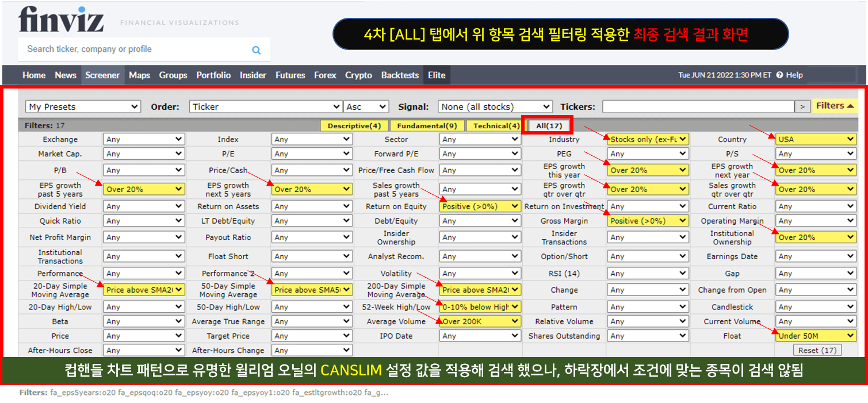Collapse the Filters panel toggle
Viewport: 868px width, 403px height.
tap(834, 106)
